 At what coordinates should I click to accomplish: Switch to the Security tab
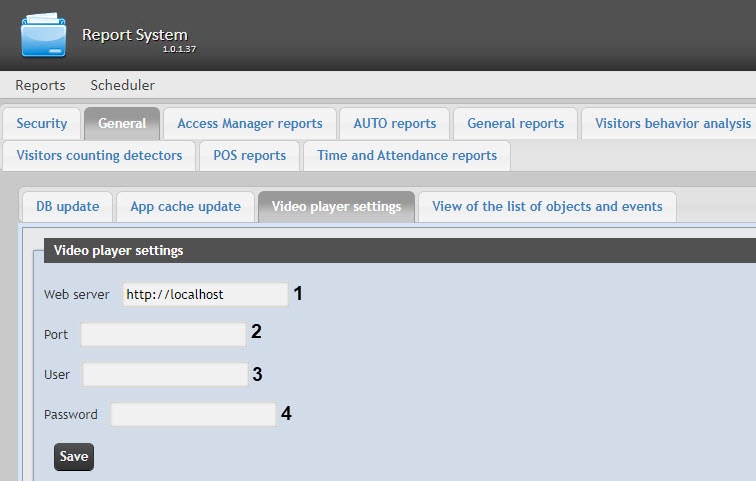pos(42,124)
